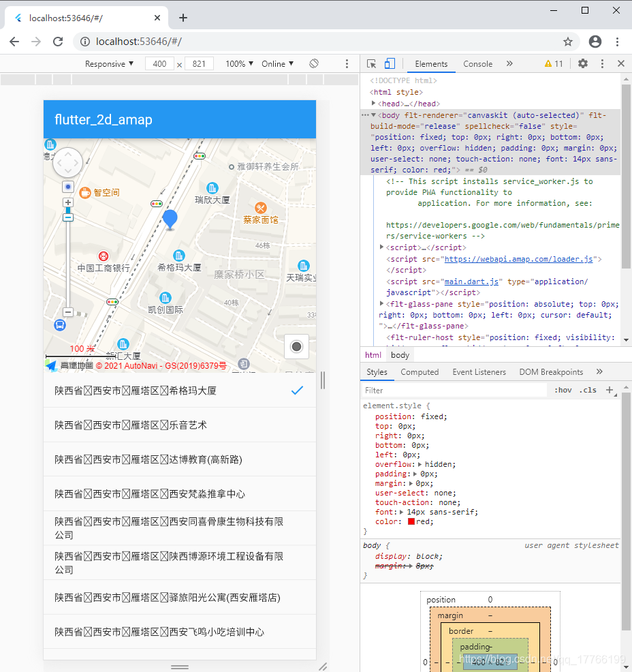View site information icon in address bar

coord(85,42)
